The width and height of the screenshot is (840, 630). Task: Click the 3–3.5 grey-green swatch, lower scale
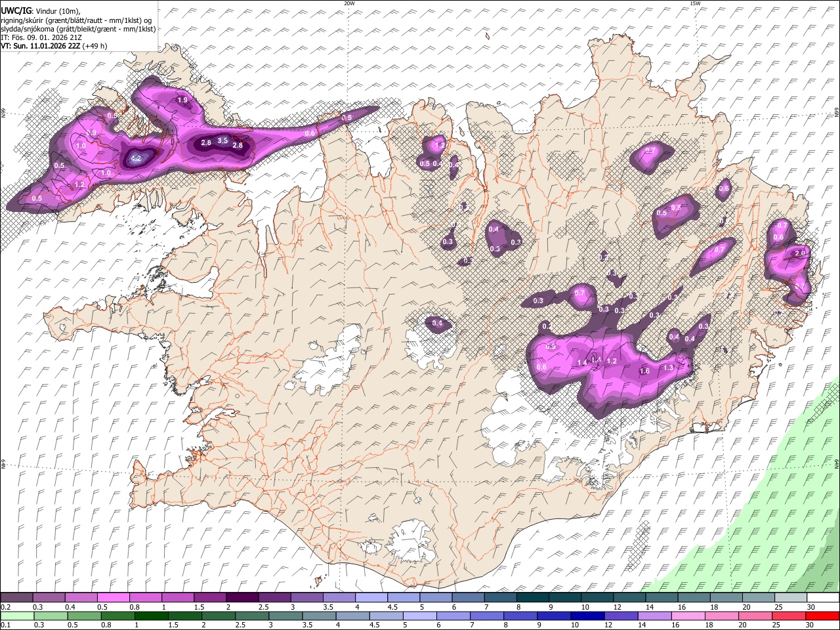pos(285,616)
